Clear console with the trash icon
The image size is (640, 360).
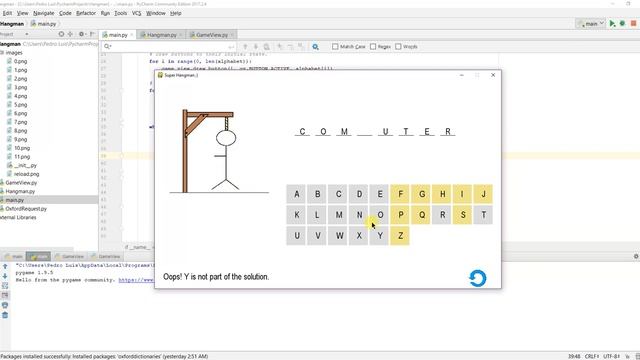coord(5,315)
